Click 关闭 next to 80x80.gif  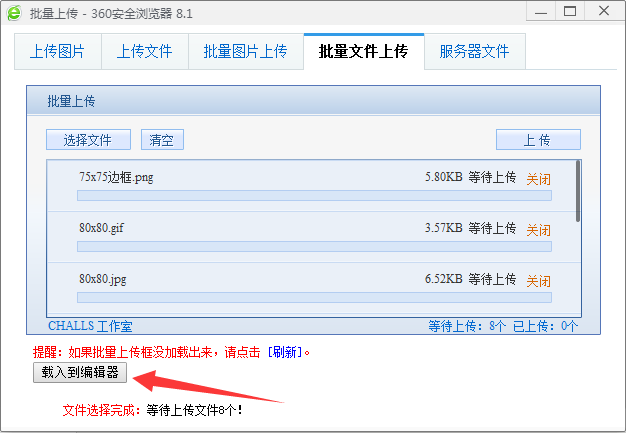point(538,229)
